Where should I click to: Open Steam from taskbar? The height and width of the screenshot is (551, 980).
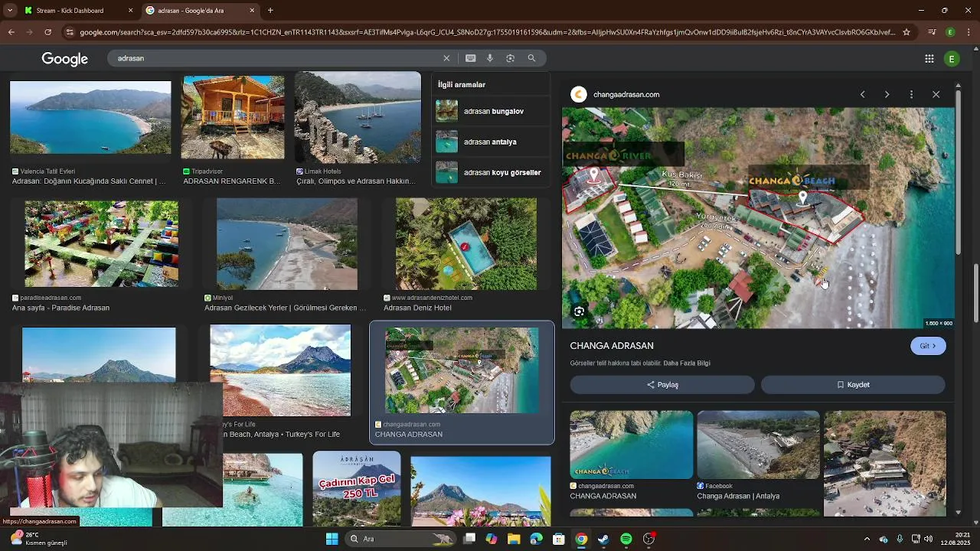tap(603, 539)
